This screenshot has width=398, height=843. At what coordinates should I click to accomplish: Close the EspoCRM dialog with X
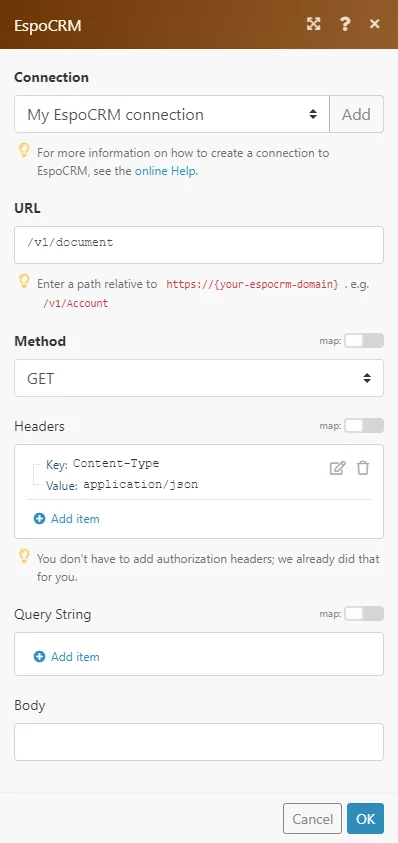coord(375,24)
